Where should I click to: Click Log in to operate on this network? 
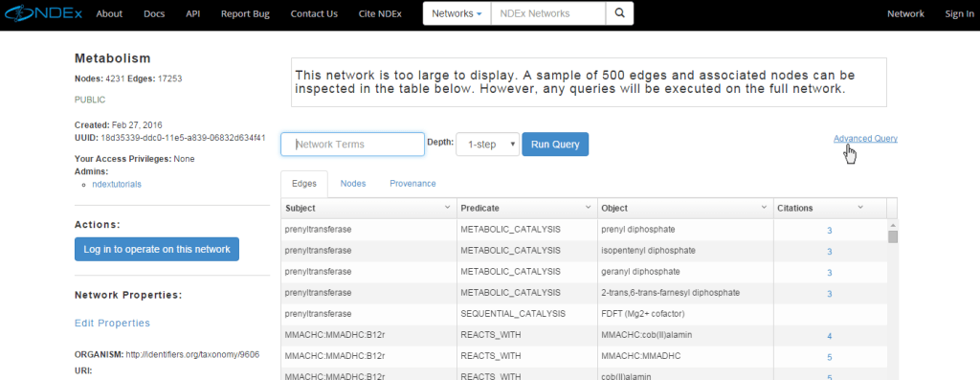[x=157, y=249]
